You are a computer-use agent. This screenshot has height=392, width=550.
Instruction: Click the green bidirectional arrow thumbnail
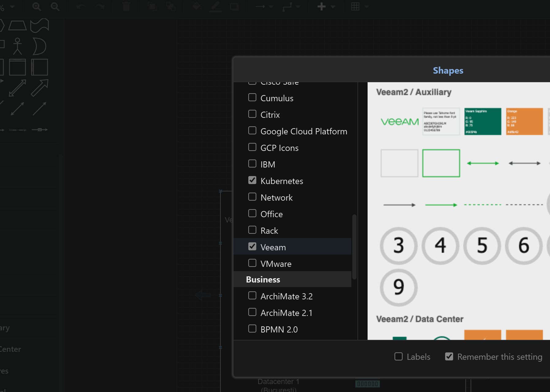483,163
